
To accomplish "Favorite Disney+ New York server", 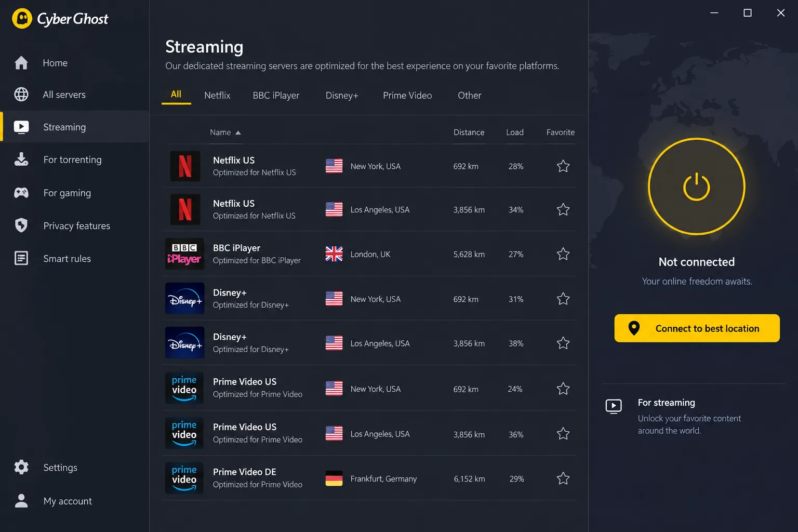I will 563,299.
